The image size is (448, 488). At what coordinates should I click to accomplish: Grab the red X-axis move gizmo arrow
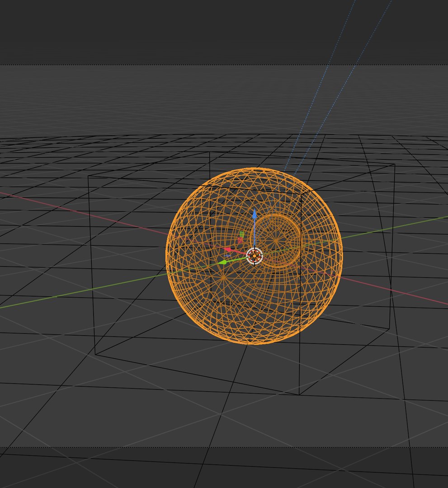coord(228,249)
